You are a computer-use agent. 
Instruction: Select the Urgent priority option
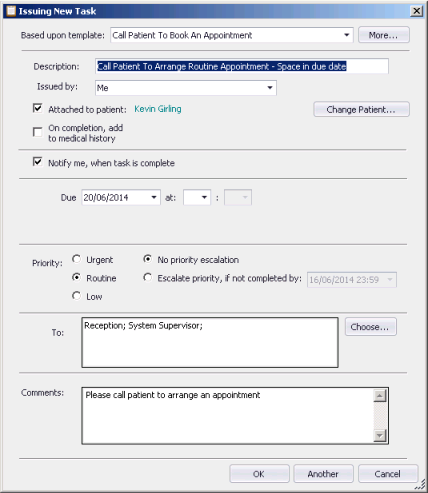pos(76,259)
